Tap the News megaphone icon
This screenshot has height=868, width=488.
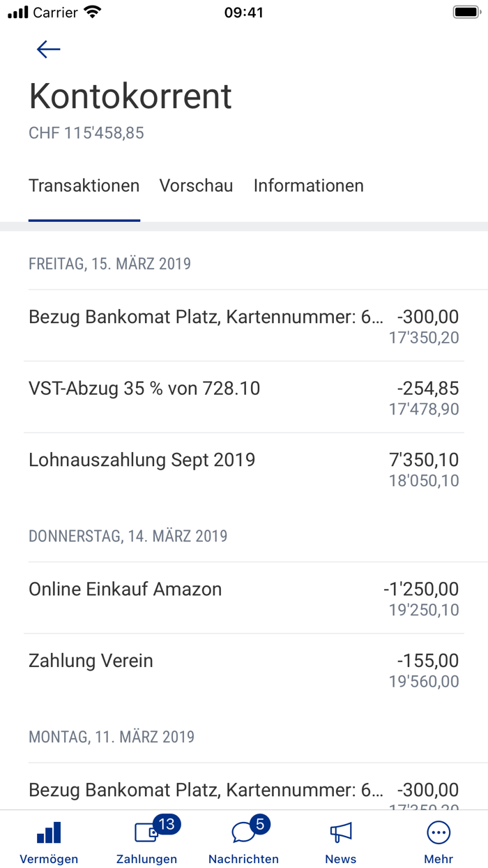tap(341, 832)
